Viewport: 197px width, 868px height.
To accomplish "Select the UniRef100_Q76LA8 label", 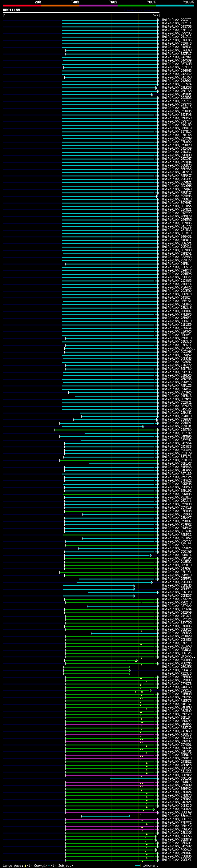I will (177, 50).
